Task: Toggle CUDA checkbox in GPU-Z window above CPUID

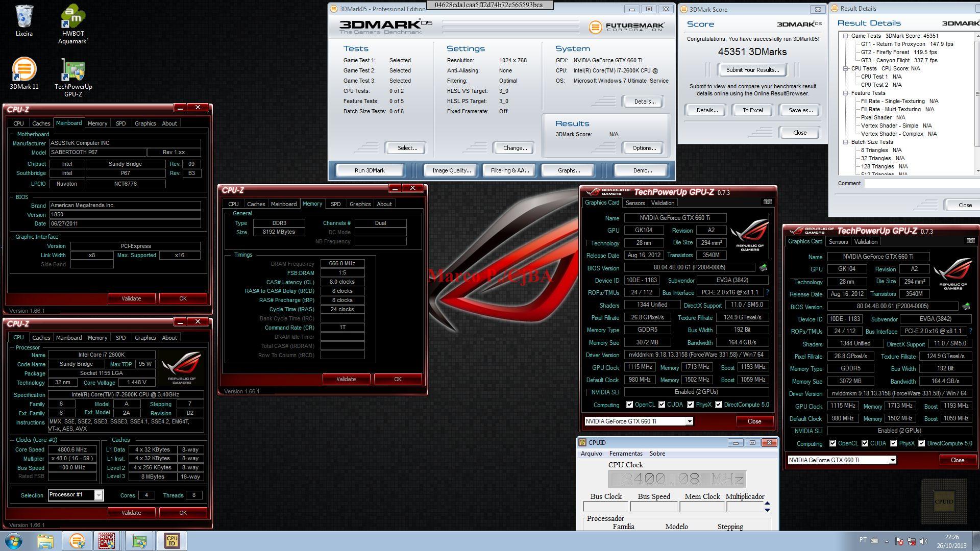Action: point(662,405)
